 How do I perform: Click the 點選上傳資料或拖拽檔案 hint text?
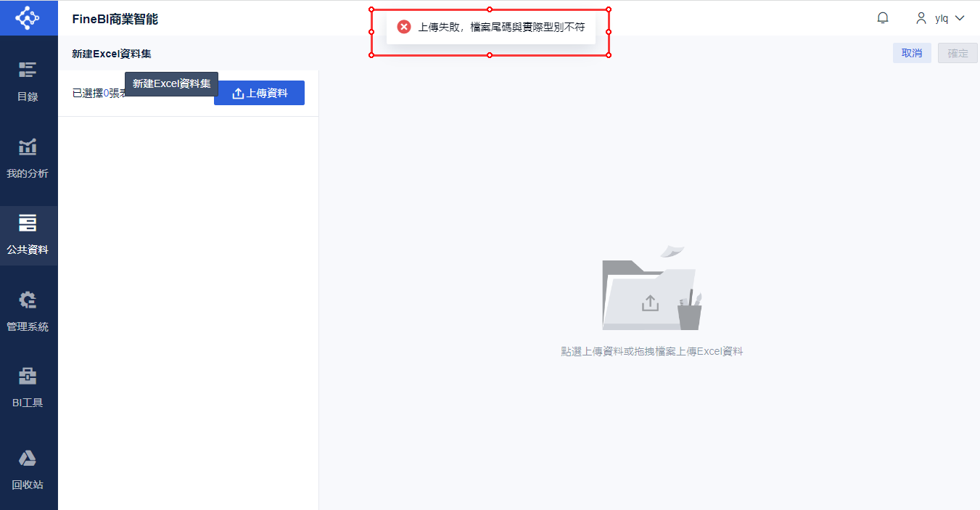(x=651, y=351)
